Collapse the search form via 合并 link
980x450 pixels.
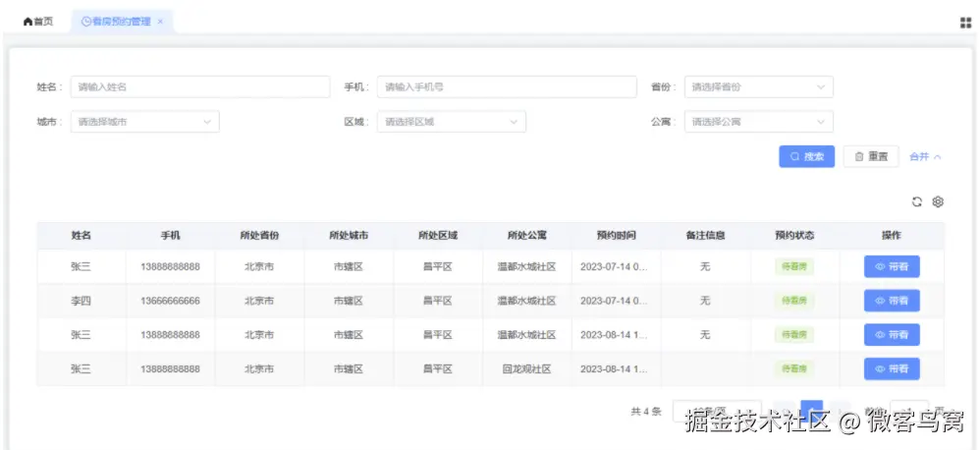click(x=925, y=157)
